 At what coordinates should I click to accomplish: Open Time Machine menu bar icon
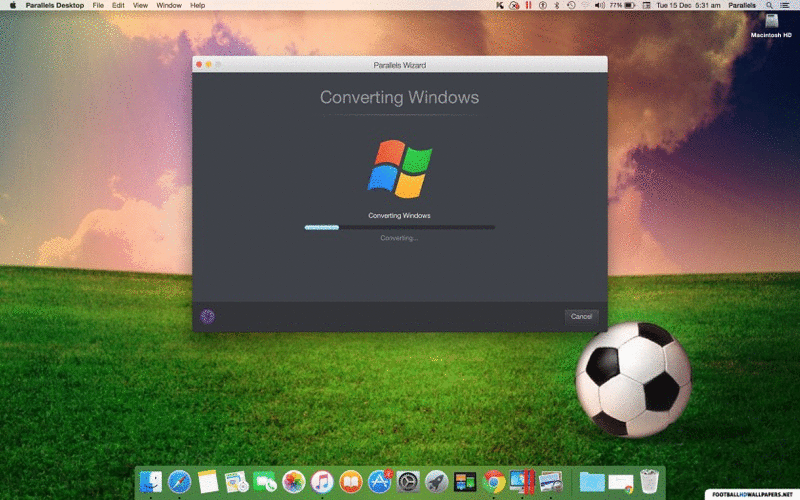pyautogui.click(x=571, y=5)
